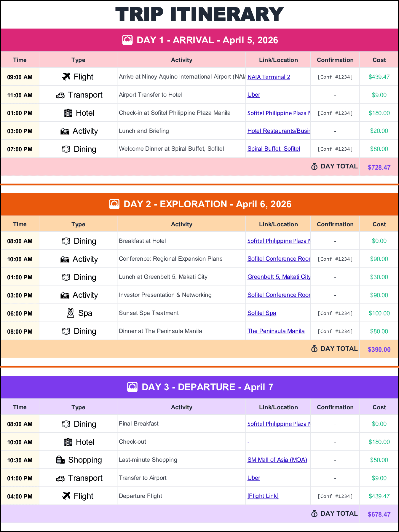
Task: Open Sofitel Philippine Plaza link in Breakfast at Hotel row
Action: 279,241
